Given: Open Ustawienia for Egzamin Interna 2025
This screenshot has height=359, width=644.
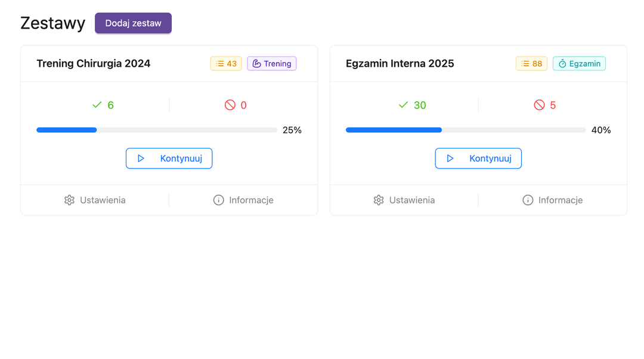Looking at the screenshot, I should [x=404, y=200].
